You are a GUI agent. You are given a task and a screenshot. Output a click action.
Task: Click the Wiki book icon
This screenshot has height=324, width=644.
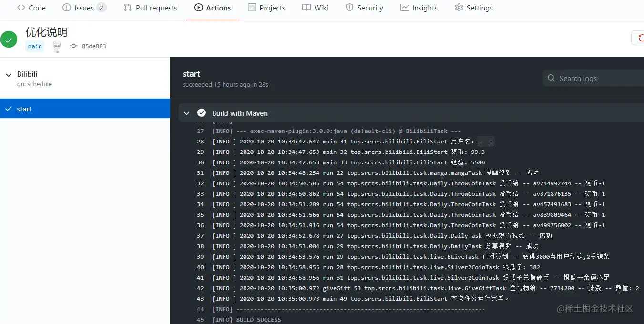click(307, 8)
